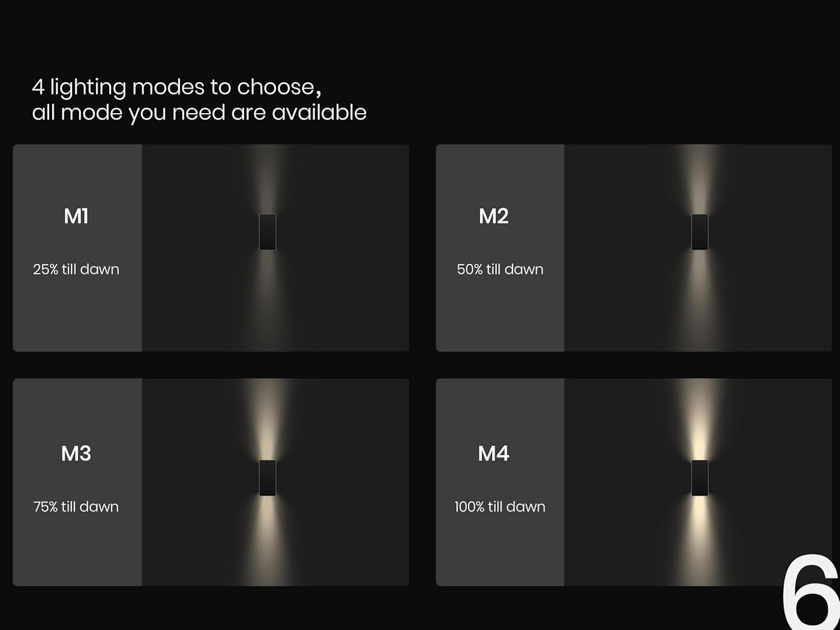Click the M1 mode label
840x630 pixels.
pyautogui.click(x=76, y=216)
